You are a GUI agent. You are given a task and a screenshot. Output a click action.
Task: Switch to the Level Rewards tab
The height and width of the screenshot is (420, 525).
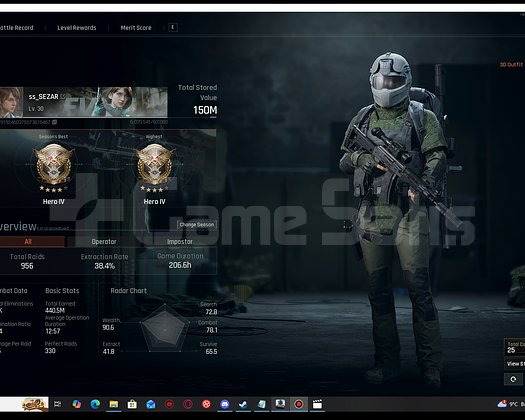tap(77, 28)
